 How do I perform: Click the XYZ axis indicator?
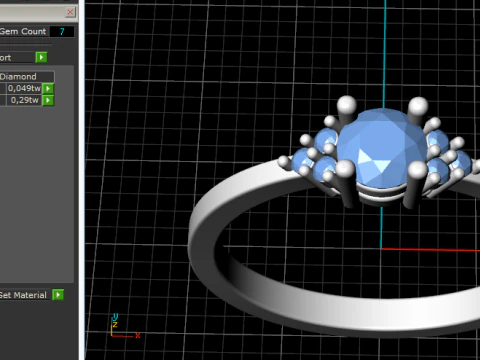[124, 326]
